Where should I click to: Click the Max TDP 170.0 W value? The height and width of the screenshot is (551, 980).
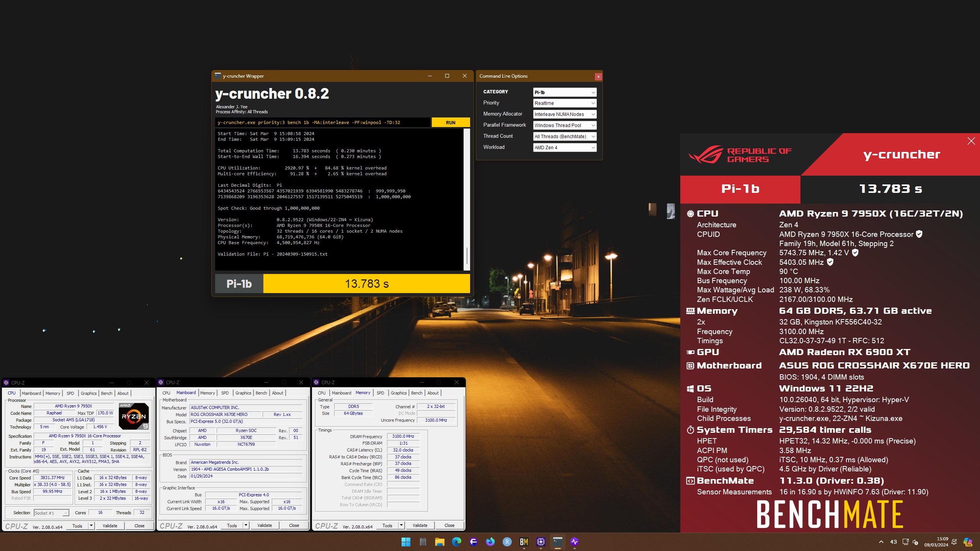click(x=105, y=413)
